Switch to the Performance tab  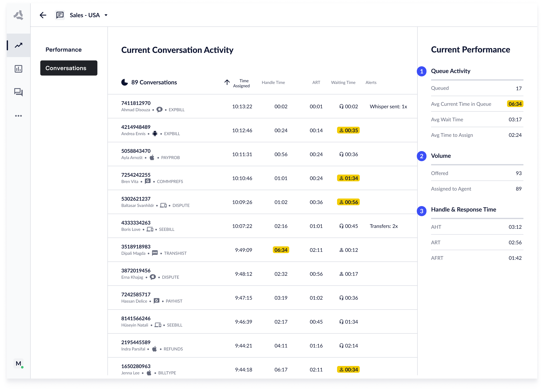pyautogui.click(x=64, y=50)
